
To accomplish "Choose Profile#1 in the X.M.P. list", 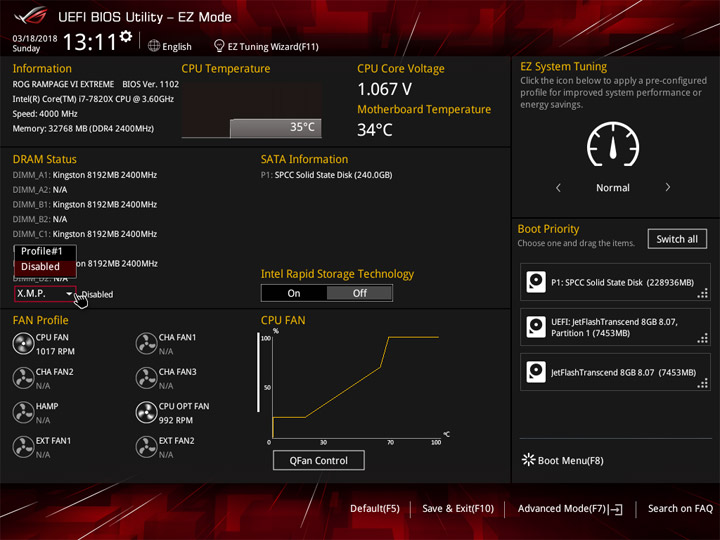I will coord(45,251).
